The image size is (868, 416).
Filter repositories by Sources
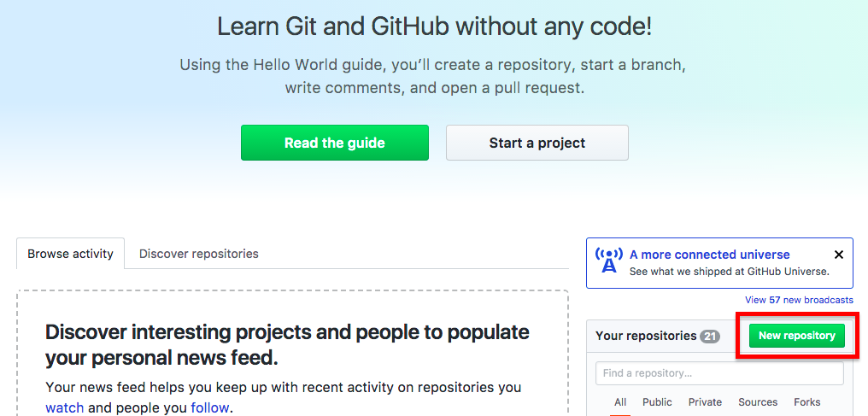pos(758,402)
